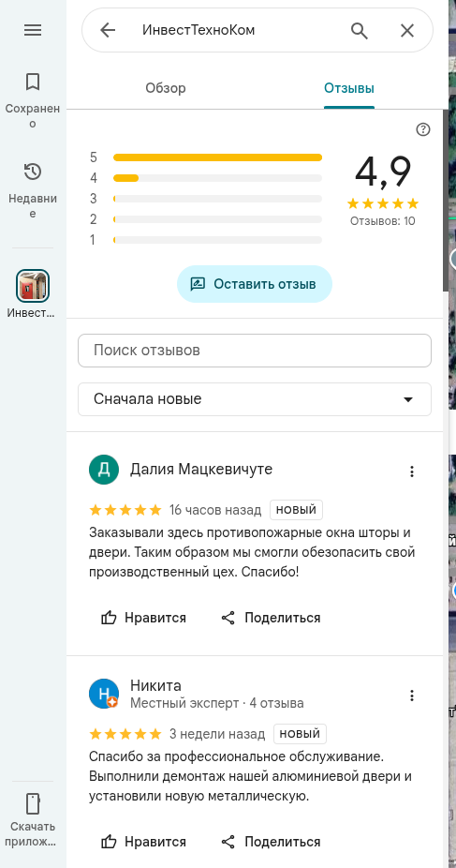Open the ИнвестТехноКом thumbnail in sidebar
The width and height of the screenshot is (456, 868).
click(33, 286)
